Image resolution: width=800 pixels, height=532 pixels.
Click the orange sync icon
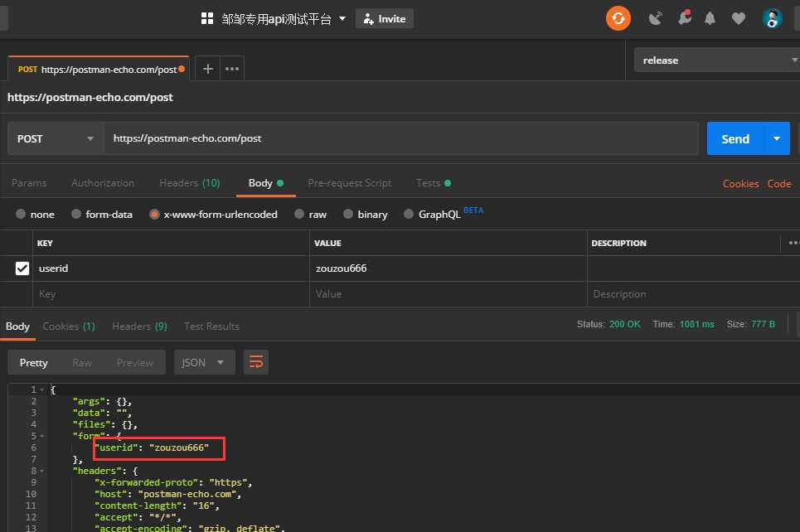(x=618, y=19)
